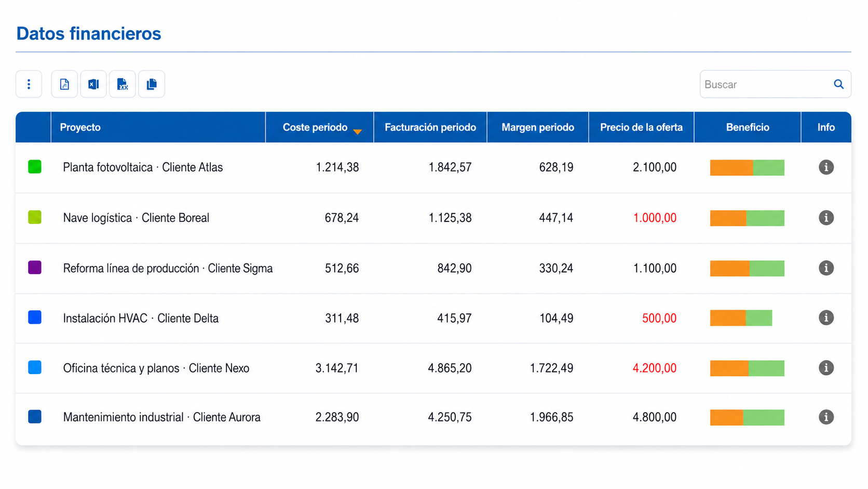Viewport: 868px width, 489px height.
Task: Click the magnifying glass search icon
Action: (x=838, y=84)
